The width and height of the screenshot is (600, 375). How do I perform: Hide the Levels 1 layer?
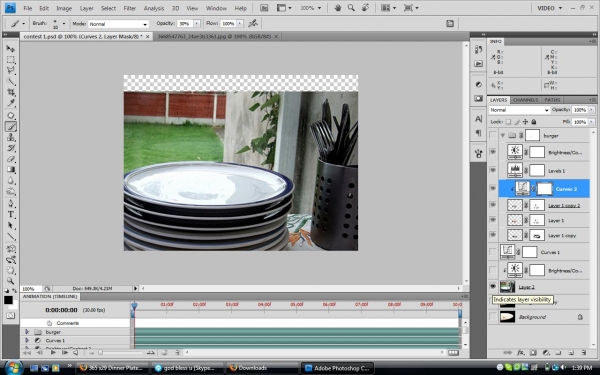pyautogui.click(x=493, y=170)
